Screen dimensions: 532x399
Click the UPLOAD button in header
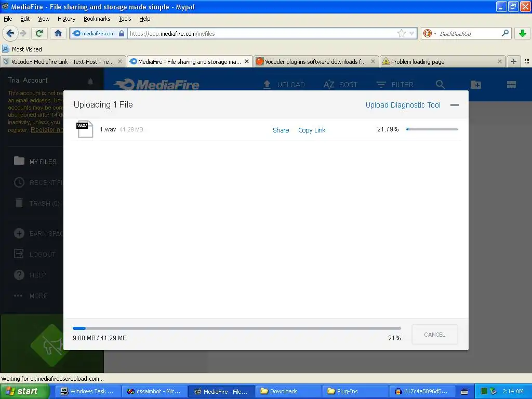point(284,85)
